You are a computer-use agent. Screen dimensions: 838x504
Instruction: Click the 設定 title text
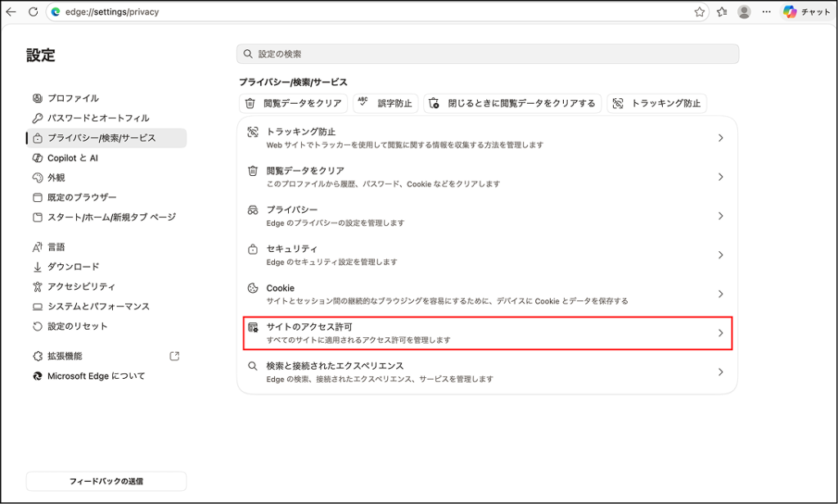(x=41, y=55)
